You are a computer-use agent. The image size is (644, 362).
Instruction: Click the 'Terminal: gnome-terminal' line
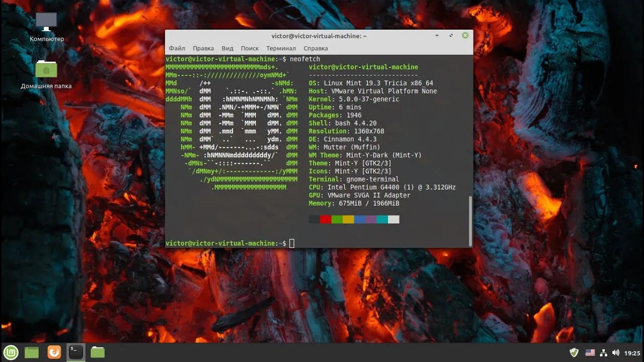click(354, 179)
